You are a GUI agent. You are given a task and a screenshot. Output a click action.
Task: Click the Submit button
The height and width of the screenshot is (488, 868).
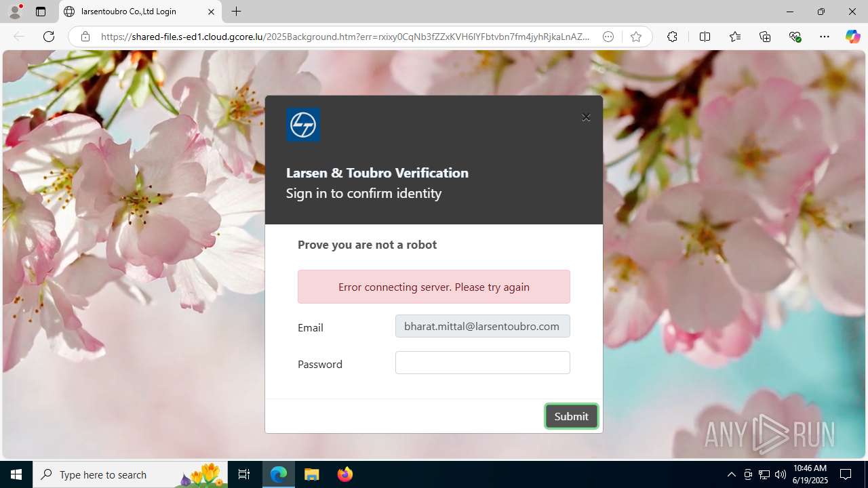coord(571,416)
